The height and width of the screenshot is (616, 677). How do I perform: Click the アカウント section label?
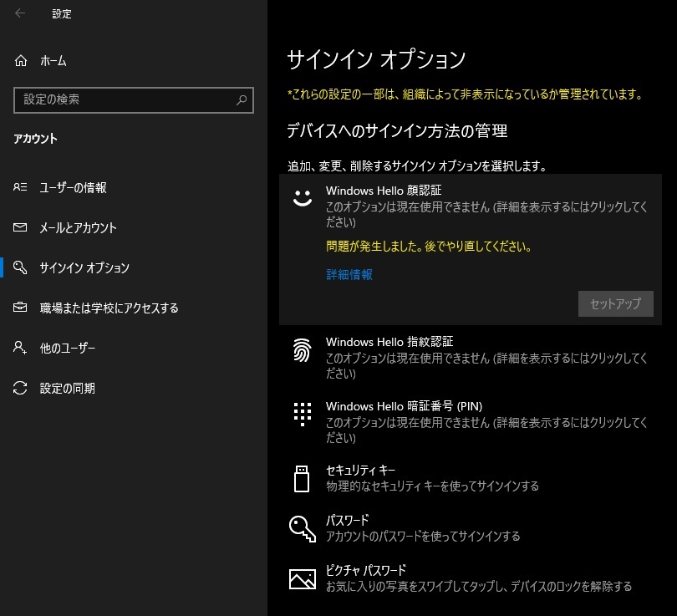point(35,139)
